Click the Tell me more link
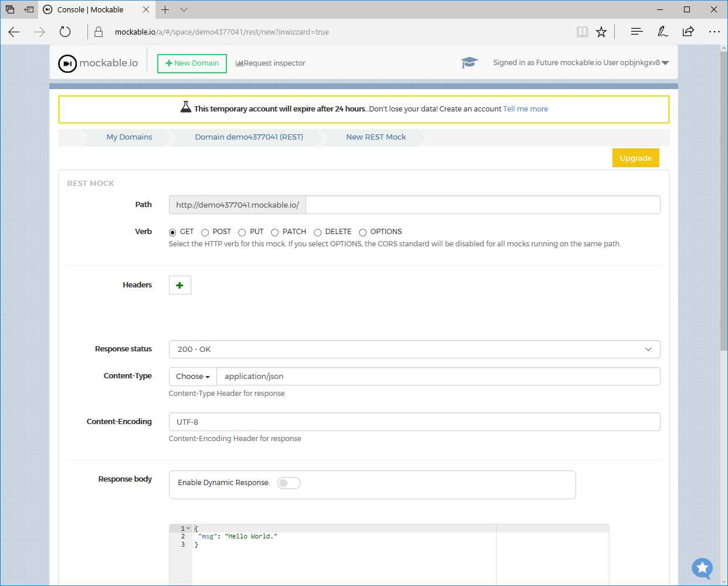Viewport: 728px width, 586px height. [525, 109]
